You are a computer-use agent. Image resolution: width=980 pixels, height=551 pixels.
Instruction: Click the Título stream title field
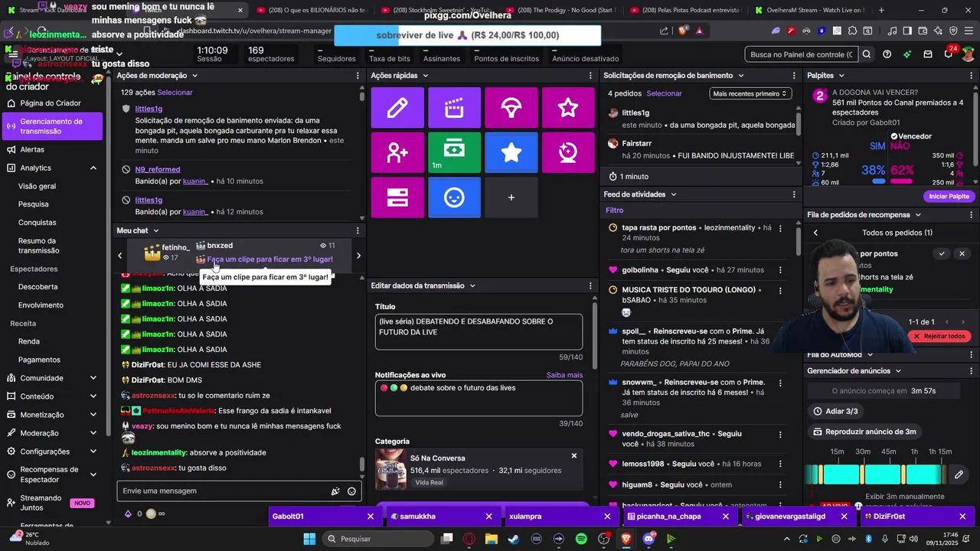479,331
